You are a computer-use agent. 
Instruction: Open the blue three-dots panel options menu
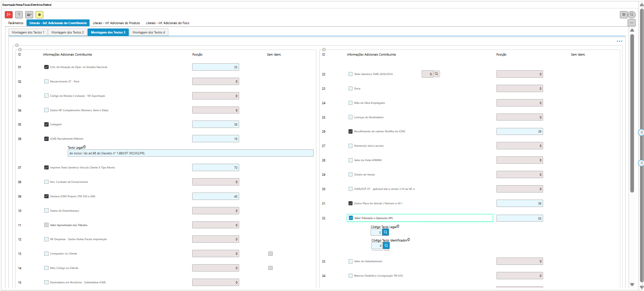point(619,42)
